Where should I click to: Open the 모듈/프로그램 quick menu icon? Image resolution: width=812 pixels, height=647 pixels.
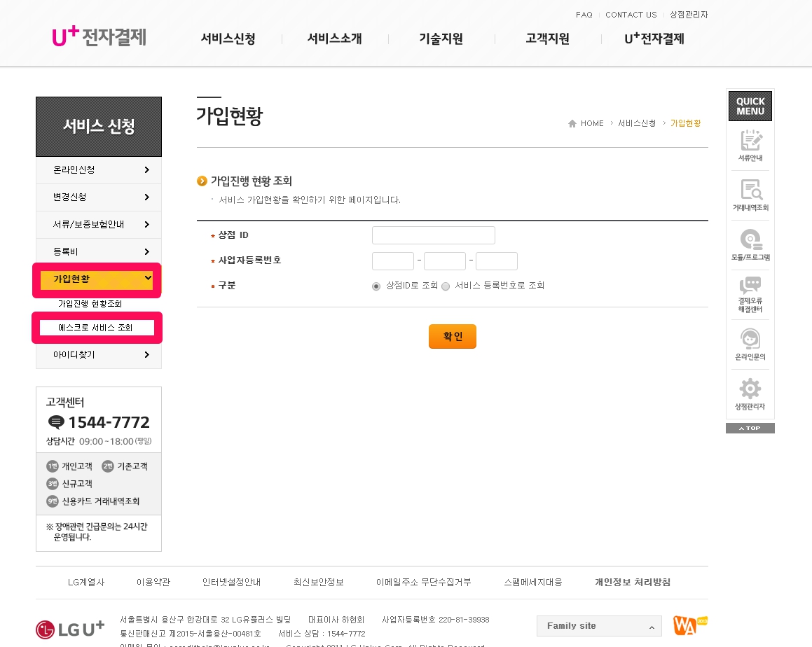pyautogui.click(x=750, y=240)
